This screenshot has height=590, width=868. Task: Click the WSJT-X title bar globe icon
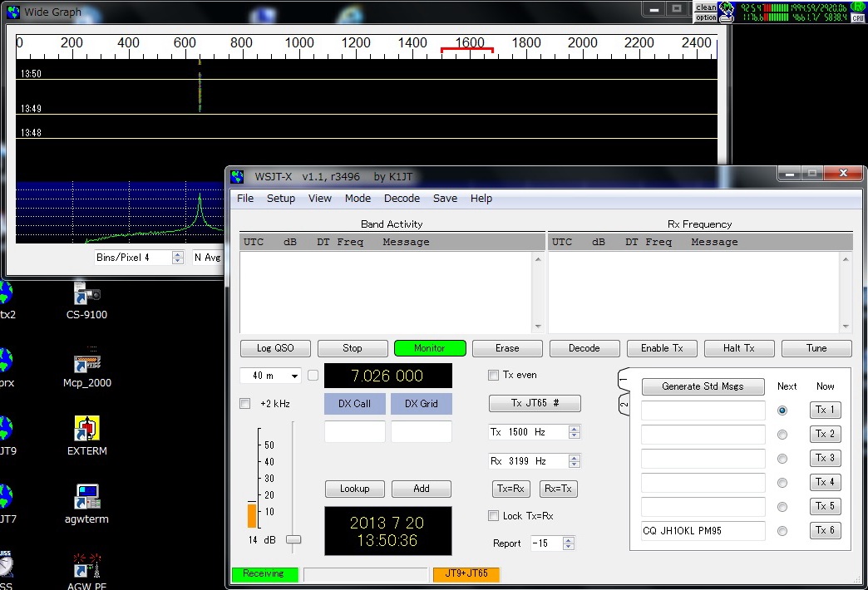click(x=238, y=176)
